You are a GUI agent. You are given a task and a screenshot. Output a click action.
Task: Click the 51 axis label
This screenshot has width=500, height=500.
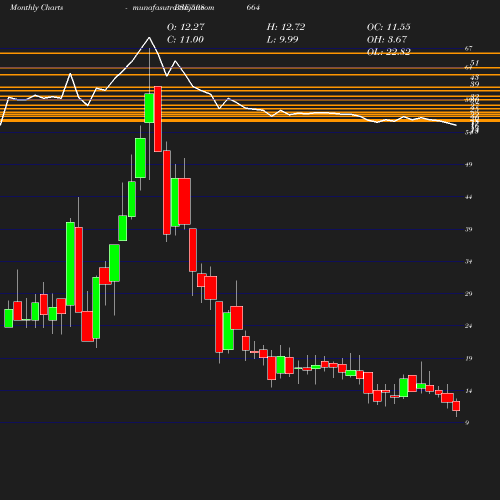475,63
